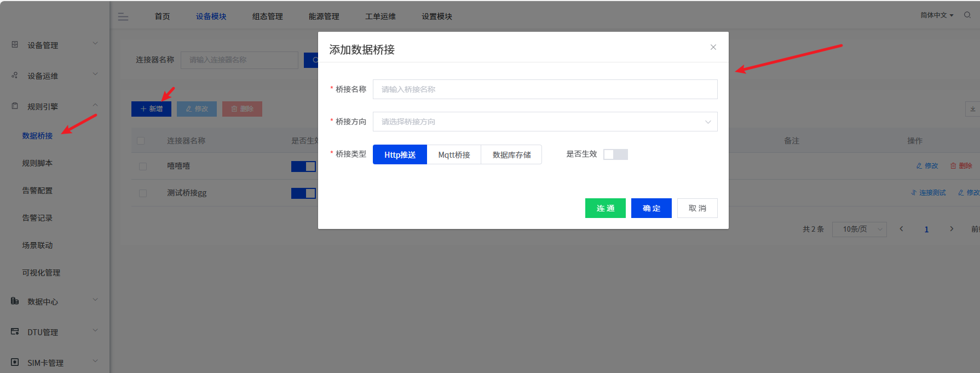Open 场景联动 in the sidebar

(37, 245)
